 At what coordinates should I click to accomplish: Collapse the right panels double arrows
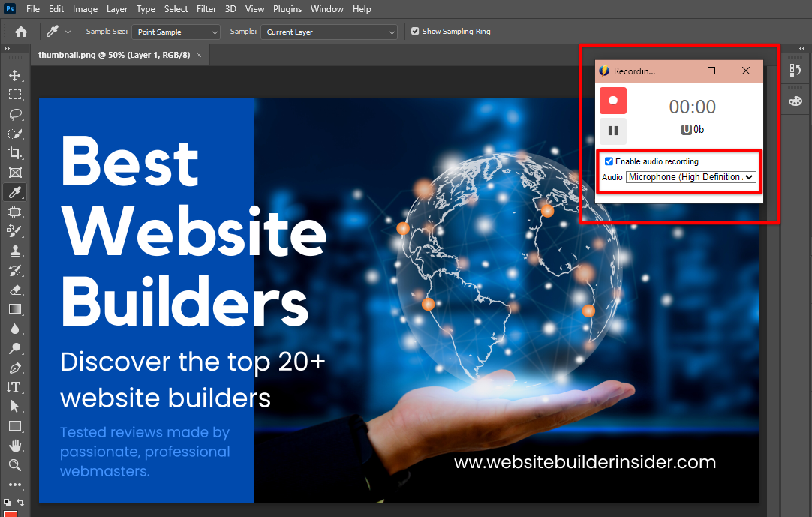tap(802, 49)
